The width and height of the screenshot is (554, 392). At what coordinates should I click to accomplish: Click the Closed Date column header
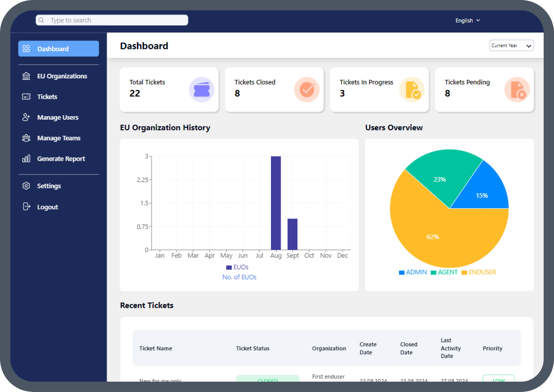tap(409, 348)
